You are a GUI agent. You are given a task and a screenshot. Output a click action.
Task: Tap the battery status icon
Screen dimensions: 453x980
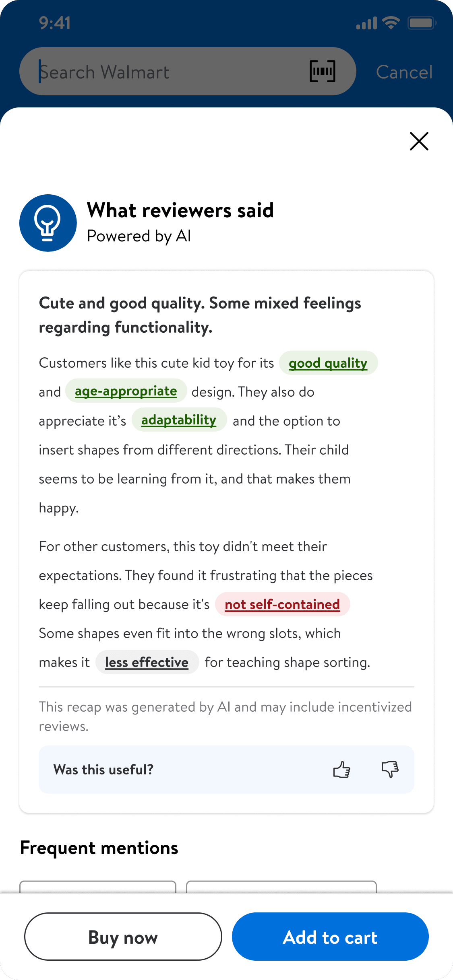tap(422, 23)
